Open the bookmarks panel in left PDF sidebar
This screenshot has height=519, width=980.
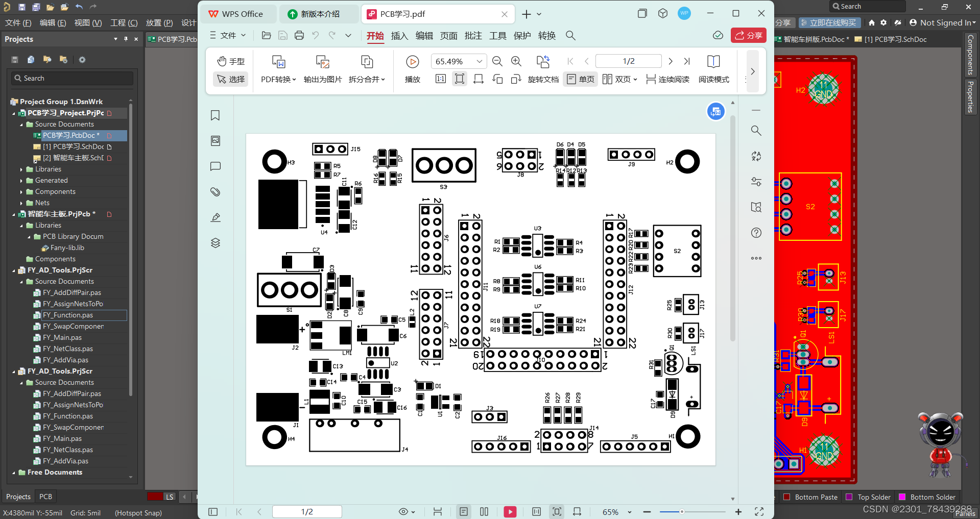pyautogui.click(x=214, y=115)
